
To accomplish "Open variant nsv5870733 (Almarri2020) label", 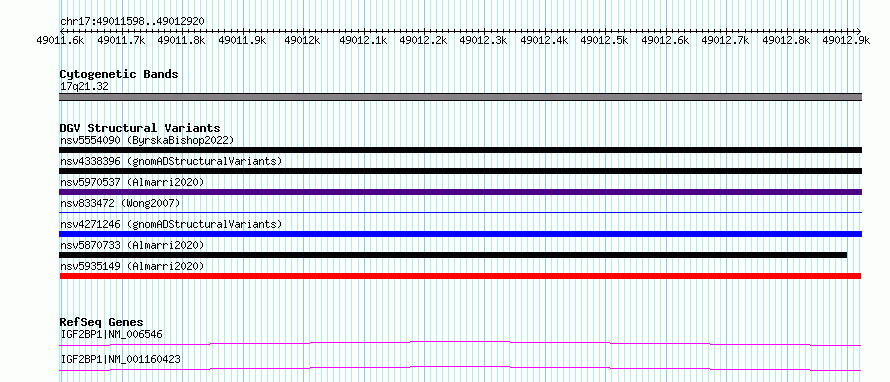I will pyautogui.click(x=132, y=245).
